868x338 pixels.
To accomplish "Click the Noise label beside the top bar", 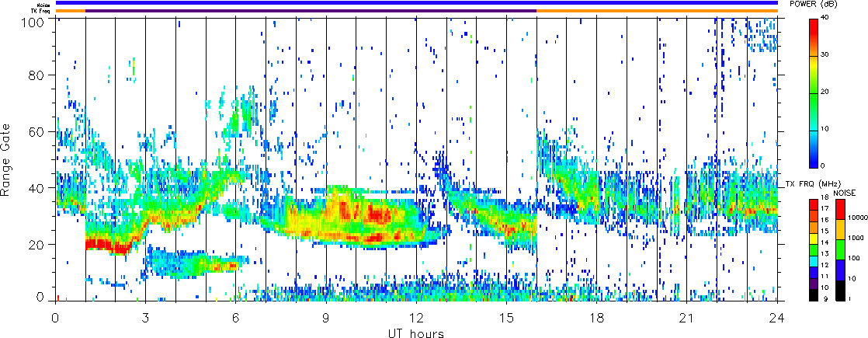I will tap(43, 5).
